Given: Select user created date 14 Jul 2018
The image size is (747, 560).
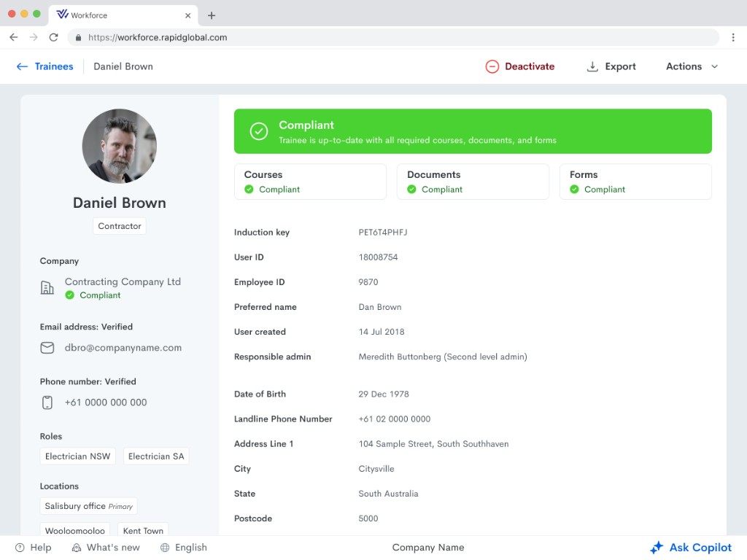Looking at the screenshot, I should pos(382,332).
